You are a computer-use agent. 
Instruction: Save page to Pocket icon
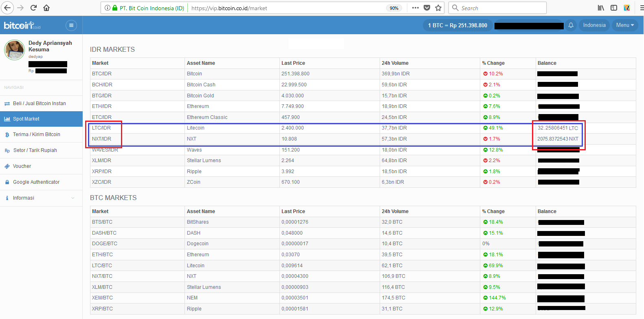click(x=427, y=8)
